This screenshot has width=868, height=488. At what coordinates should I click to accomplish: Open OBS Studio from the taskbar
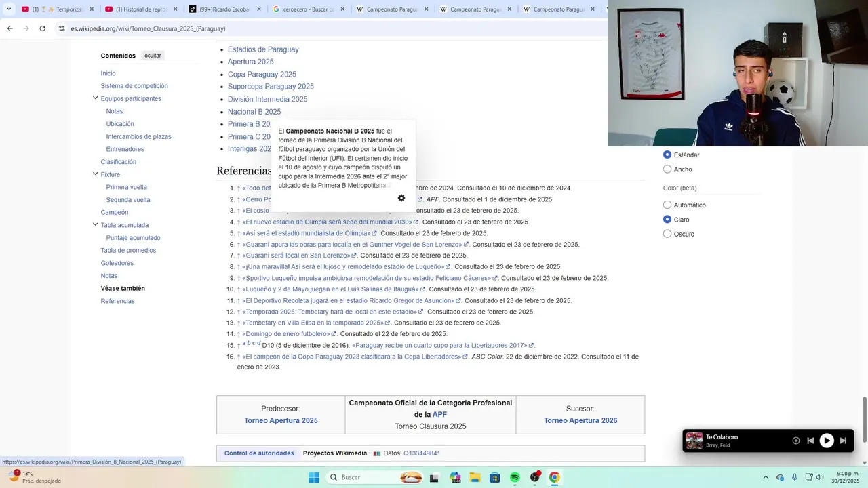coord(535,477)
